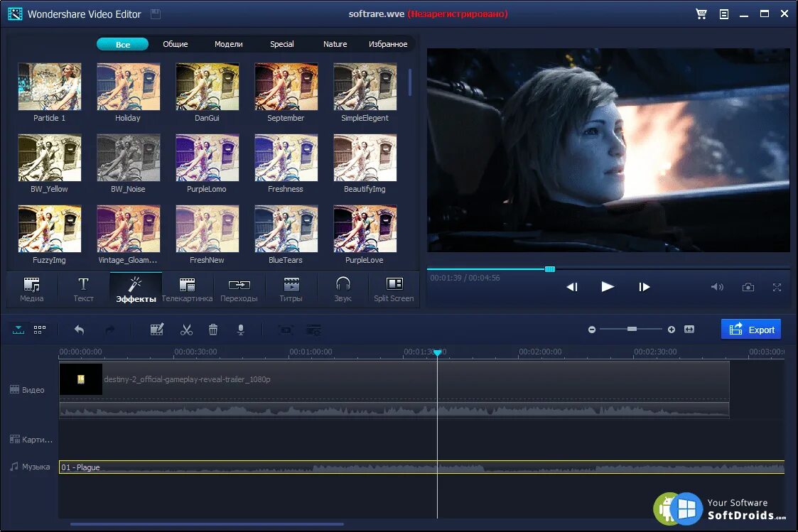Click the Музыка track label

(x=30, y=467)
